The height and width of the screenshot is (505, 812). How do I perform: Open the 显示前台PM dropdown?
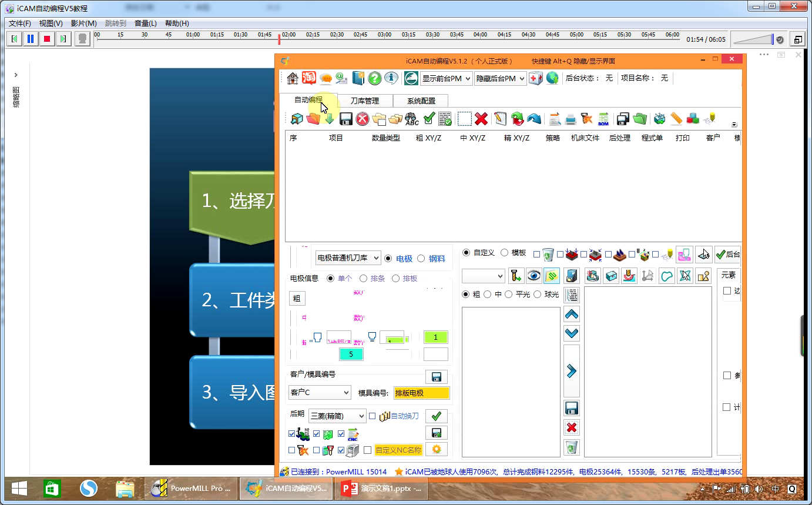[x=447, y=78]
